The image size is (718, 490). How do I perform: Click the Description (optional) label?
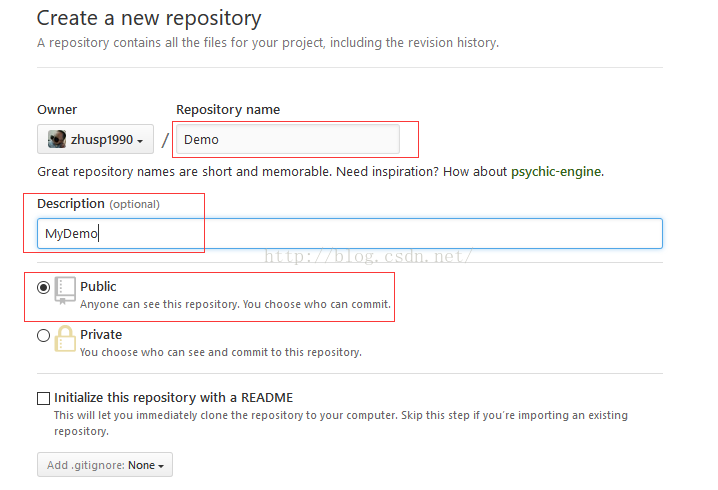tap(98, 204)
